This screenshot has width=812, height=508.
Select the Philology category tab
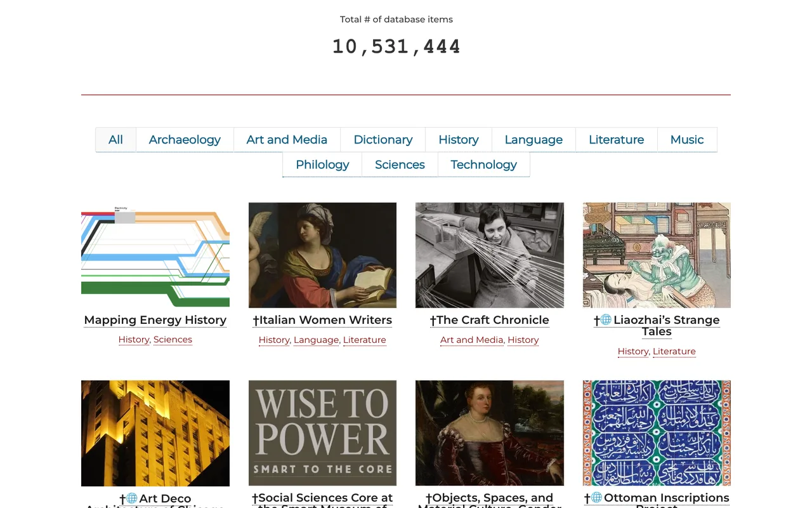pyautogui.click(x=322, y=164)
